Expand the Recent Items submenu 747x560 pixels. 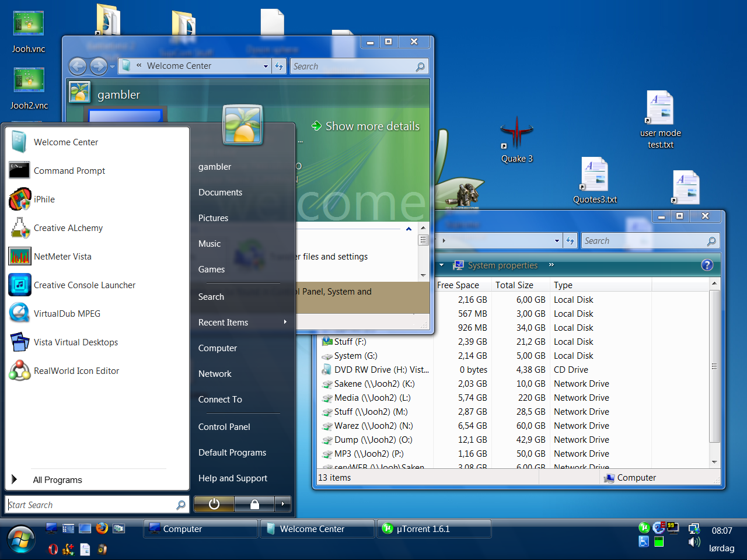(242, 323)
